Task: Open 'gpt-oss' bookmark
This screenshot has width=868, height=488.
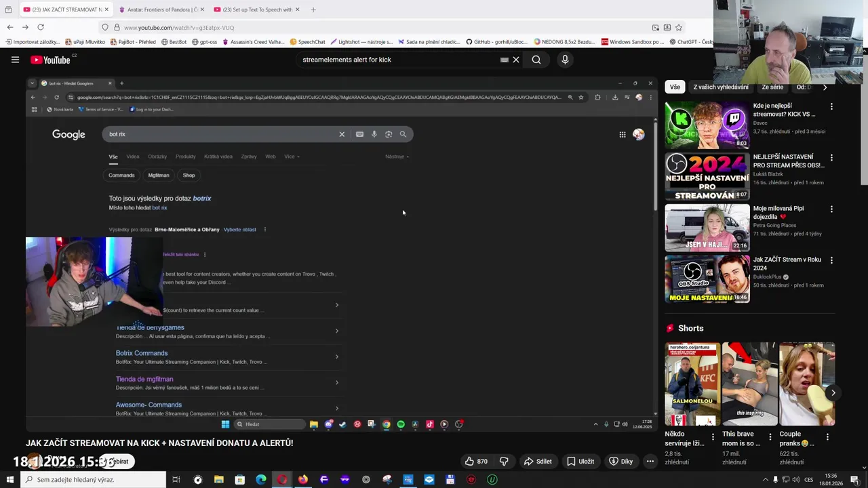Action: click(x=204, y=42)
